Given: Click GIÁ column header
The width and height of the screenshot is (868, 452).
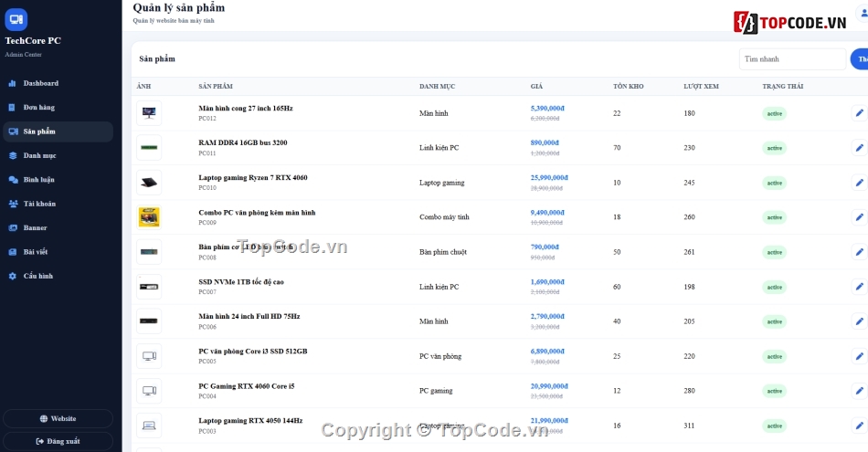Looking at the screenshot, I should [536, 87].
